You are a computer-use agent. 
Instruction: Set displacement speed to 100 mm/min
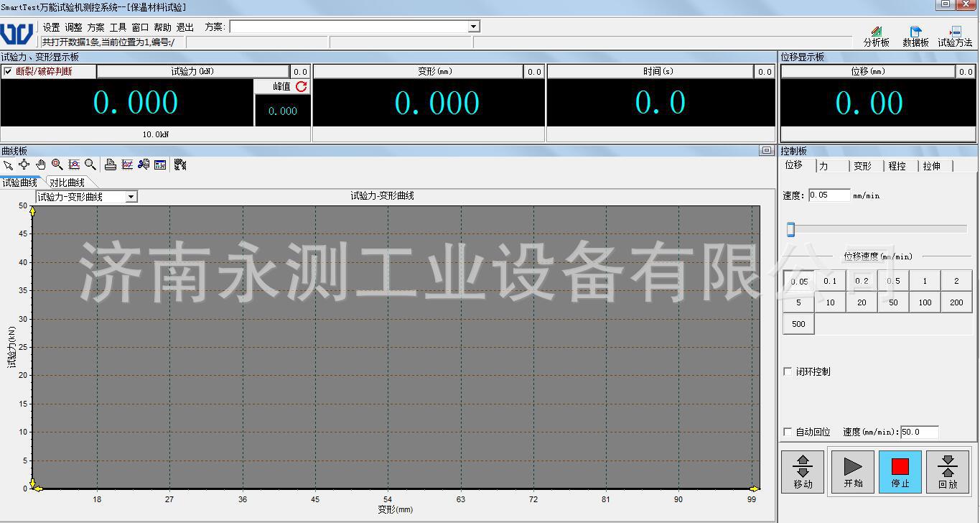(925, 302)
